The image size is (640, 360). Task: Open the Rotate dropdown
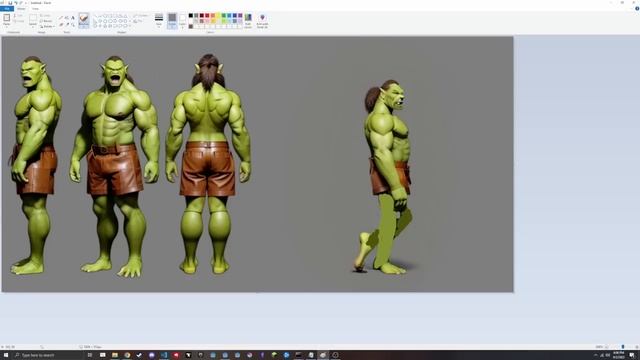[47, 26]
